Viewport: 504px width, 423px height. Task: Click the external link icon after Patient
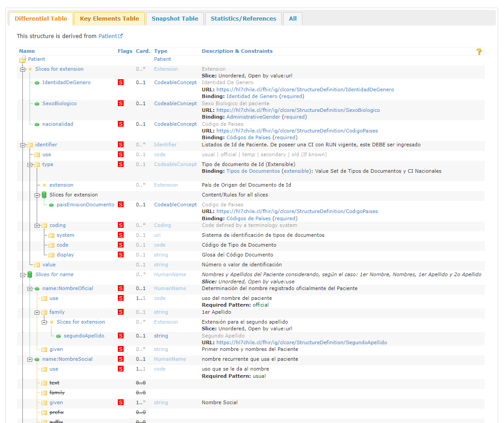[x=121, y=36]
